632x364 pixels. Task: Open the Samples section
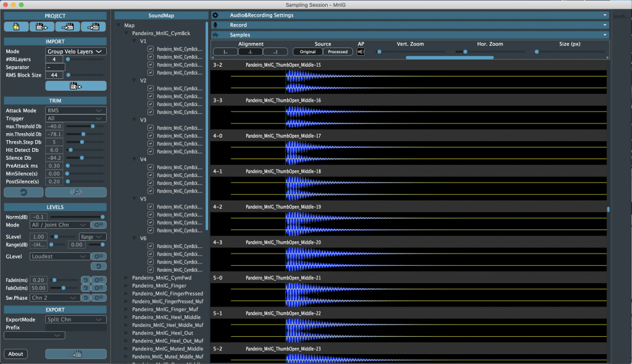click(410, 35)
